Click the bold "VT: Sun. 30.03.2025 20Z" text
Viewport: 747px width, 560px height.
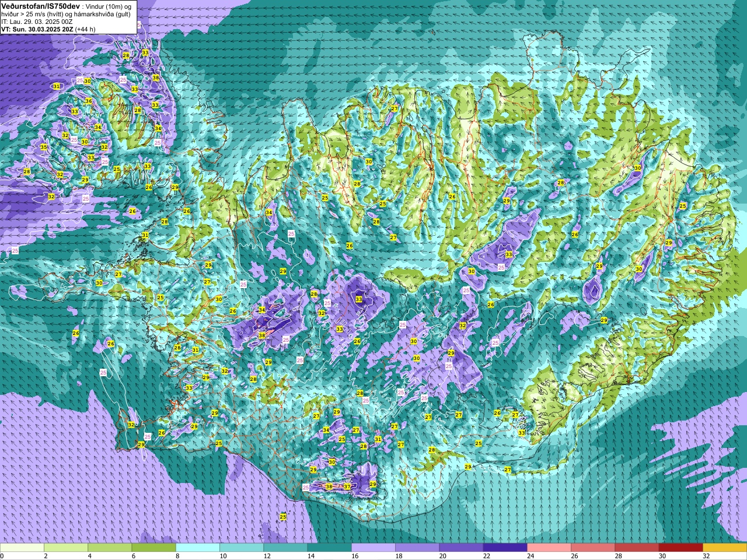click(37, 29)
